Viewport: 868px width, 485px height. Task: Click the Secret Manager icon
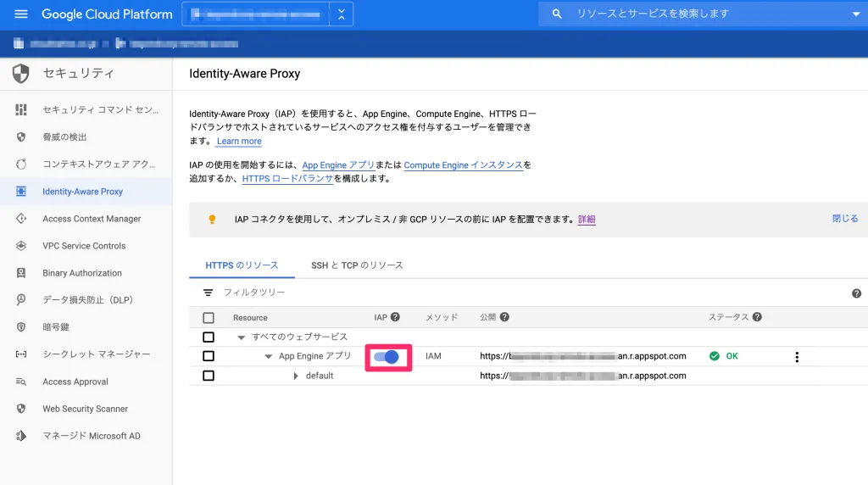tap(21, 354)
